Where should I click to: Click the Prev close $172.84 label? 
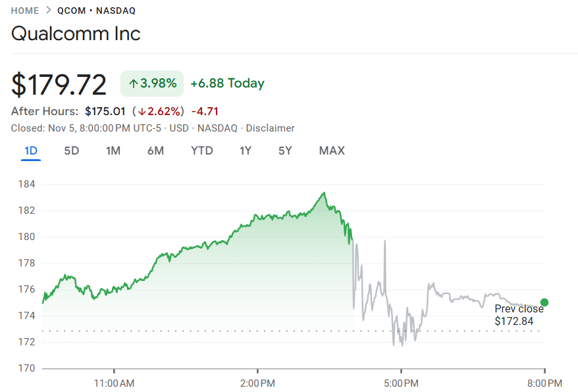click(519, 315)
